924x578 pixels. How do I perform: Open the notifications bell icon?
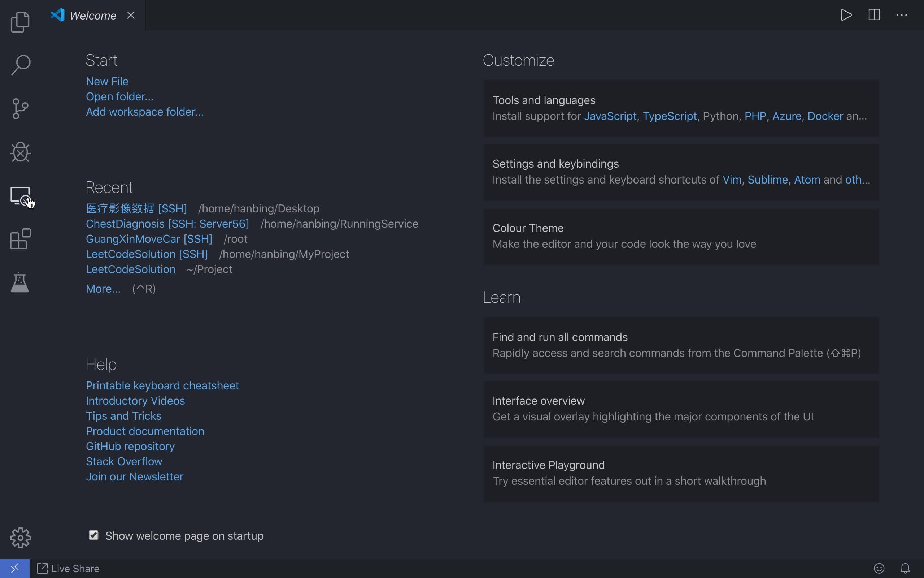[x=905, y=569]
